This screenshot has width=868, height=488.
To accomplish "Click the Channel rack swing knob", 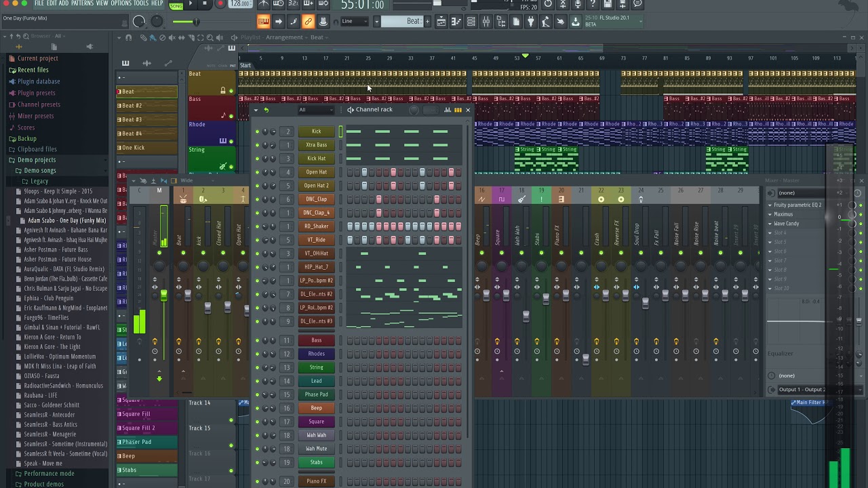I will [414, 110].
